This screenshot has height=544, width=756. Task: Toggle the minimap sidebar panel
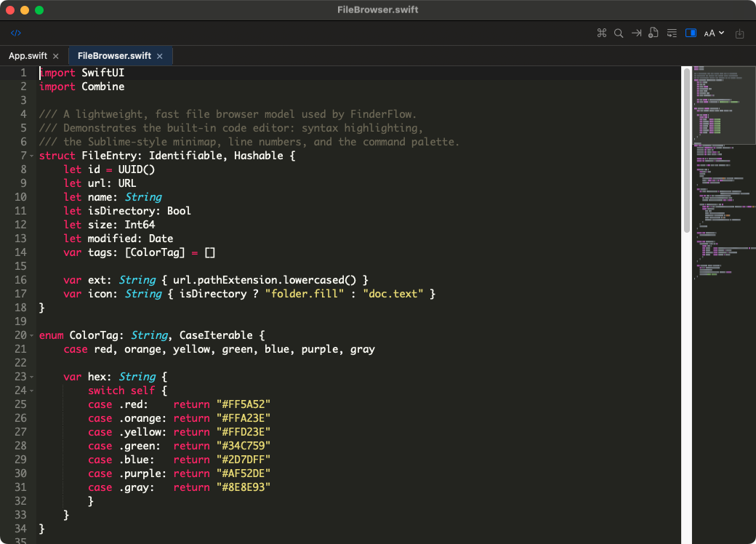(691, 33)
